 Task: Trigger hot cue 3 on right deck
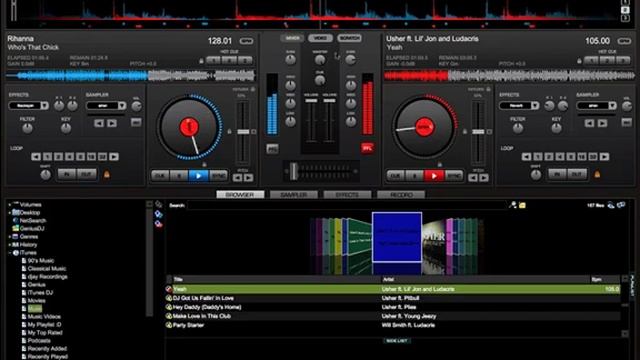tap(623, 61)
